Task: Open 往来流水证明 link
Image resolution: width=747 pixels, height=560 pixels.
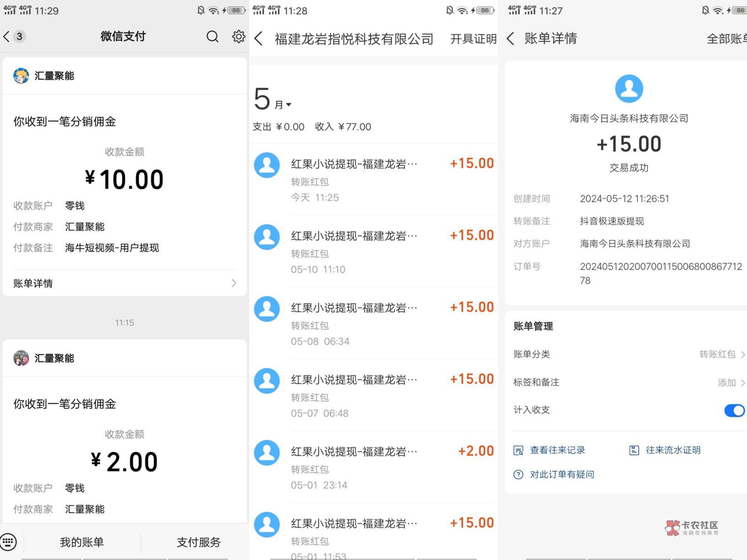Action: tap(673, 450)
